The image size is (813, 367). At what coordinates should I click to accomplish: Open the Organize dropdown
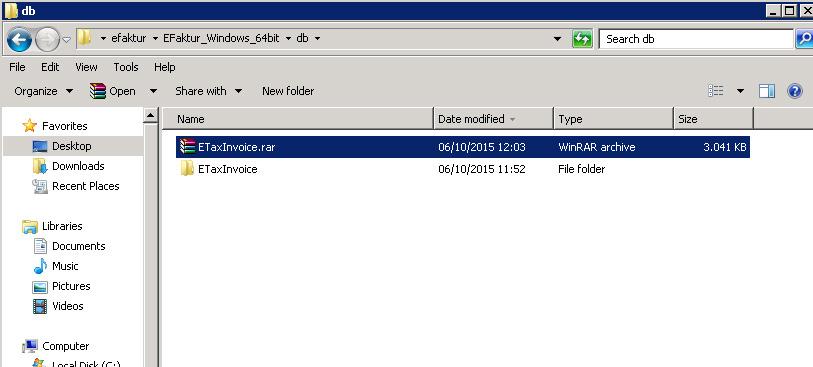(x=44, y=91)
